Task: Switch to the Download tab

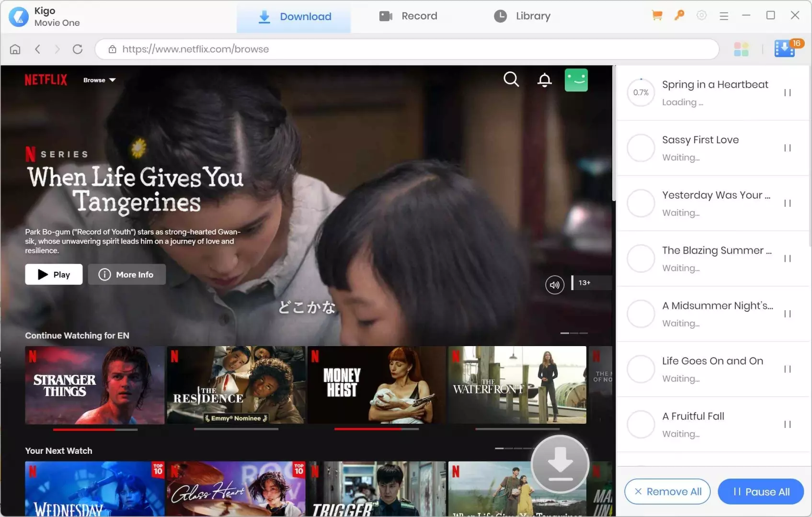Action: pyautogui.click(x=294, y=17)
